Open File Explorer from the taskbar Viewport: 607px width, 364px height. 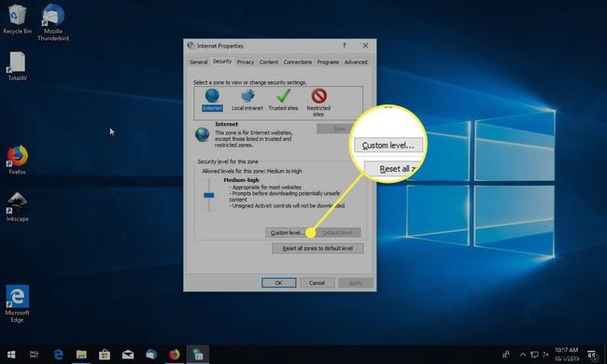(81, 355)
